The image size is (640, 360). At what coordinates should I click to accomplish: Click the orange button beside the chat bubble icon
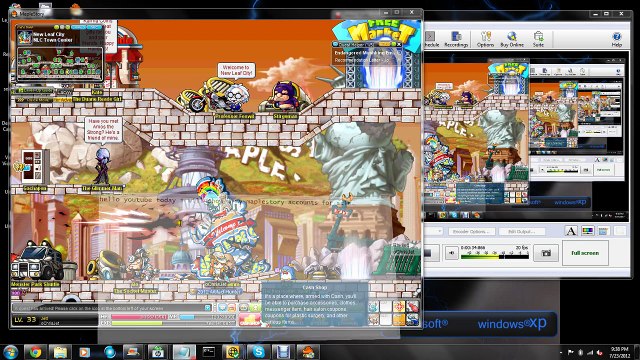(232, 307)
